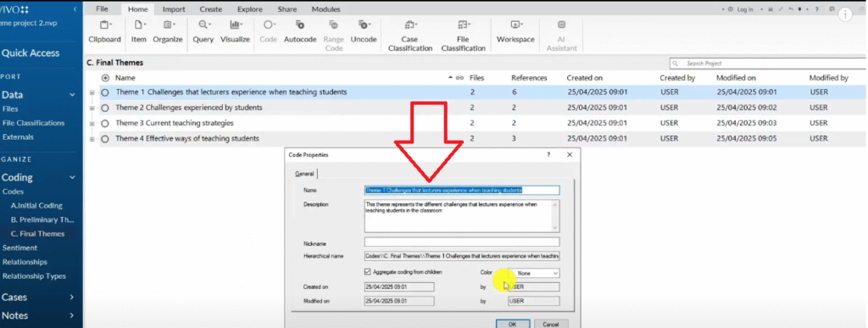
Task: Open the Visualize ribbon tool
Action: [x=236, y=31]
